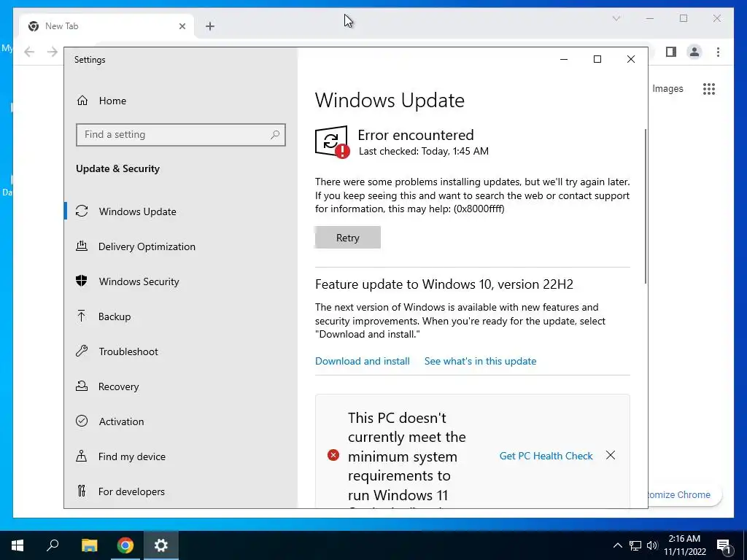Select Troubleshoot menu label
Screen dimensions: 747x560
pos(128,351)
